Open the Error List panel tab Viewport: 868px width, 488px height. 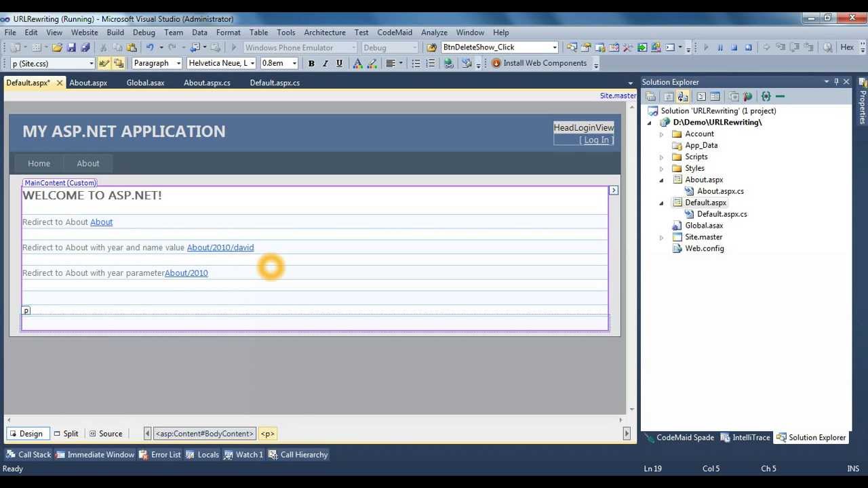(x=160, y=455)
